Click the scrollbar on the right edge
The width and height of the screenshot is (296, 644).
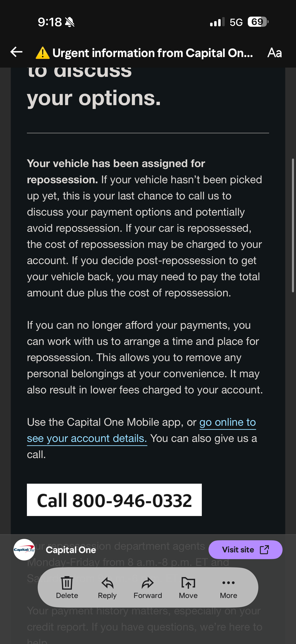(x=293, y=225)
